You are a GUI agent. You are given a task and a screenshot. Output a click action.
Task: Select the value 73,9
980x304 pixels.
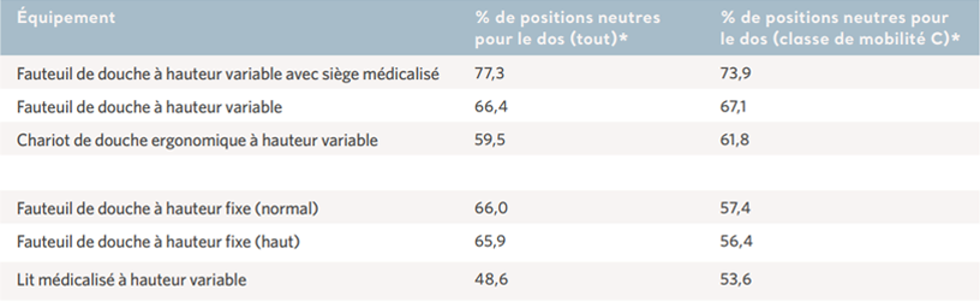click(x=736, y=73)
